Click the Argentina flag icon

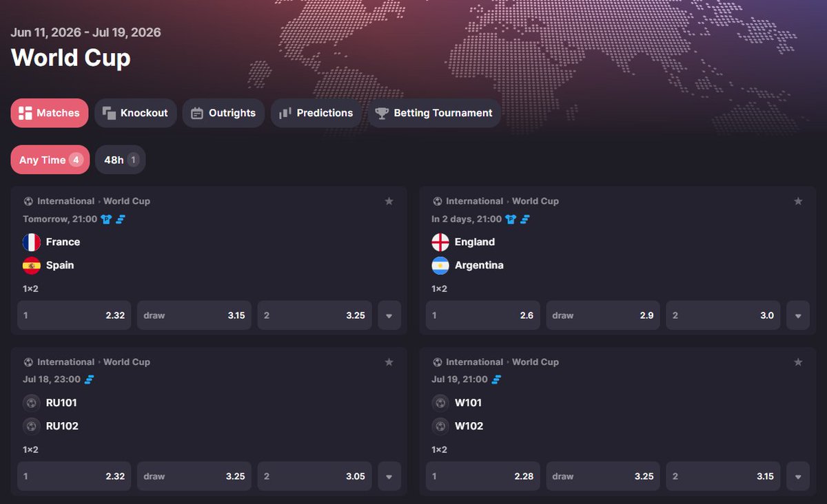tap(440, 265)
